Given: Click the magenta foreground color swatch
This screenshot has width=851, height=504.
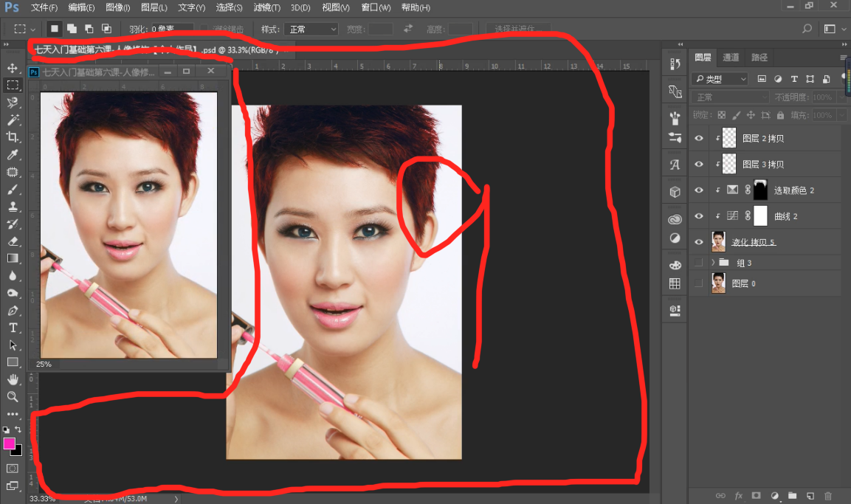Looking at the screenshot, I should (10, 443).
